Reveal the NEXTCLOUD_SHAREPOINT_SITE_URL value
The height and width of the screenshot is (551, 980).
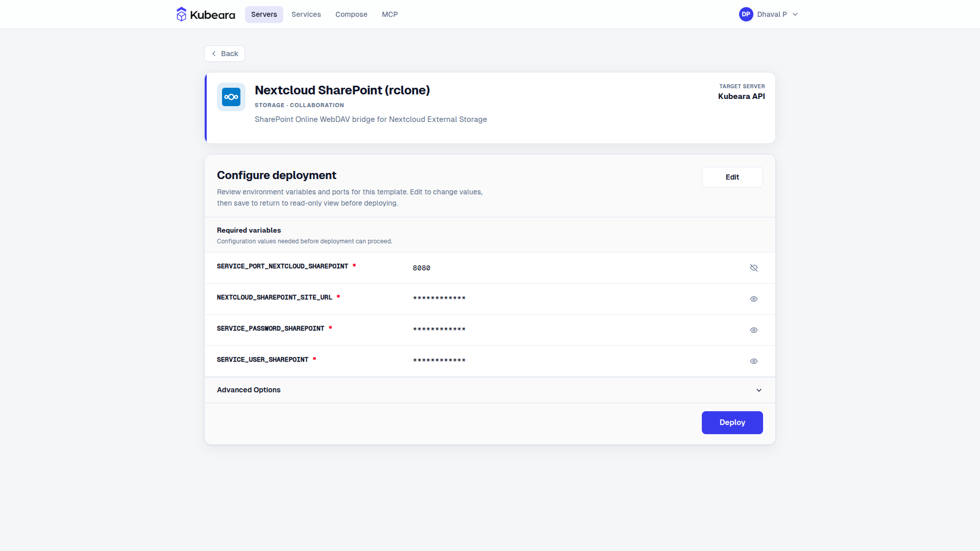[x=754, y=299]
